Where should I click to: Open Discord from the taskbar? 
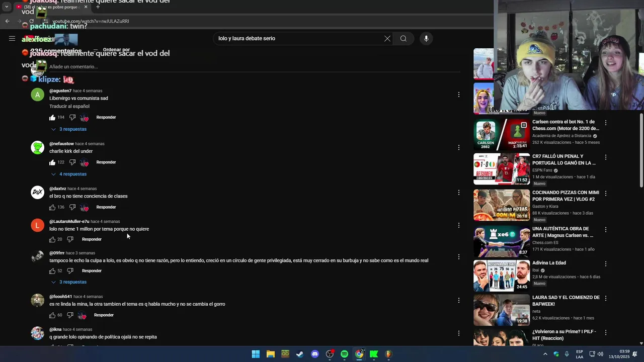pos(315,354)
